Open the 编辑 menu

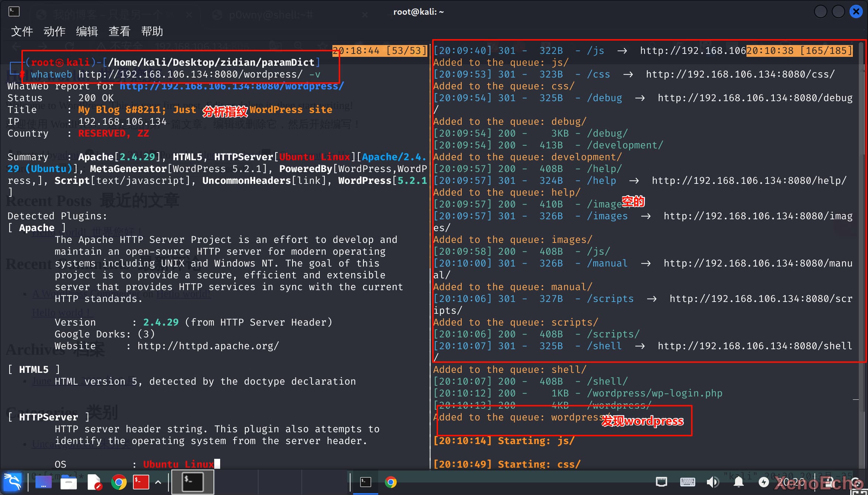[x=87, y=31]
